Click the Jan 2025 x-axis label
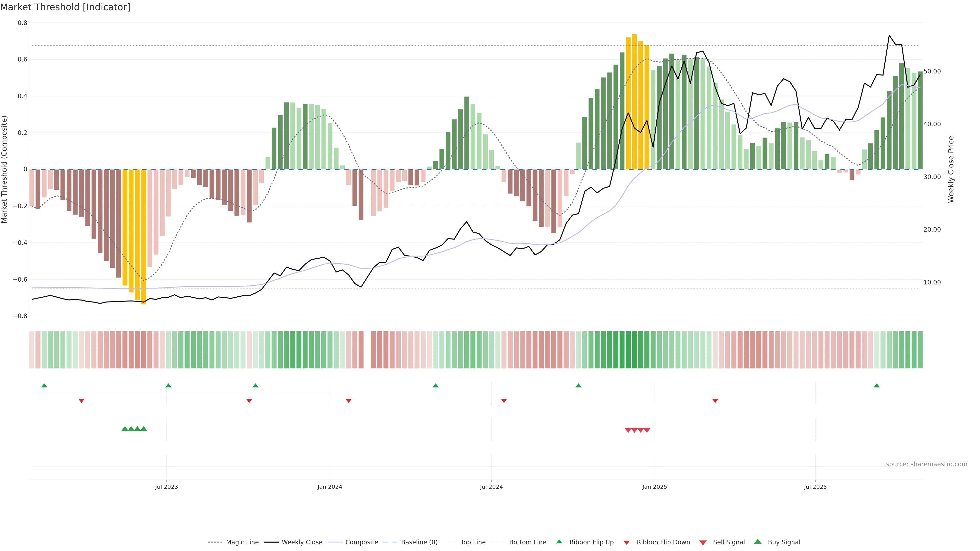Screen dimensions: 980x551 (654, 487)
